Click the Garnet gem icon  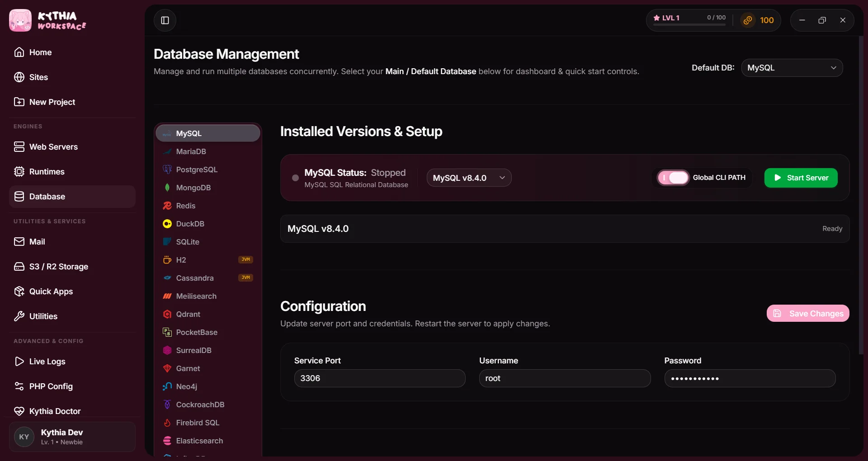pos(167,368)
